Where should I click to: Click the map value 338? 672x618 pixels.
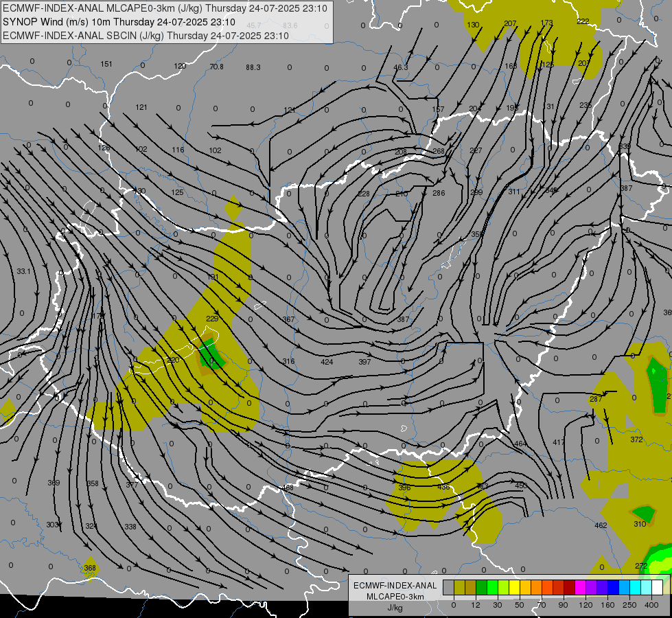click(130, 527)
